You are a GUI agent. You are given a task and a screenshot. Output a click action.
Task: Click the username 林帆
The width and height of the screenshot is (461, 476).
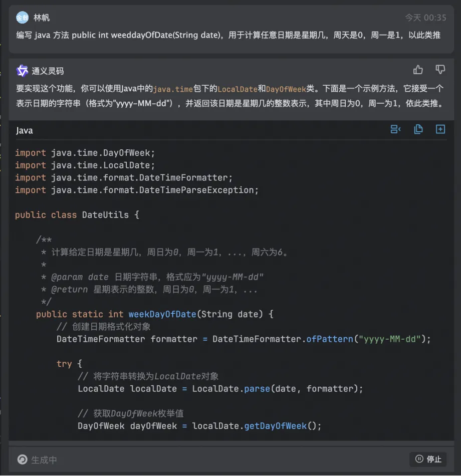(42, 18)
